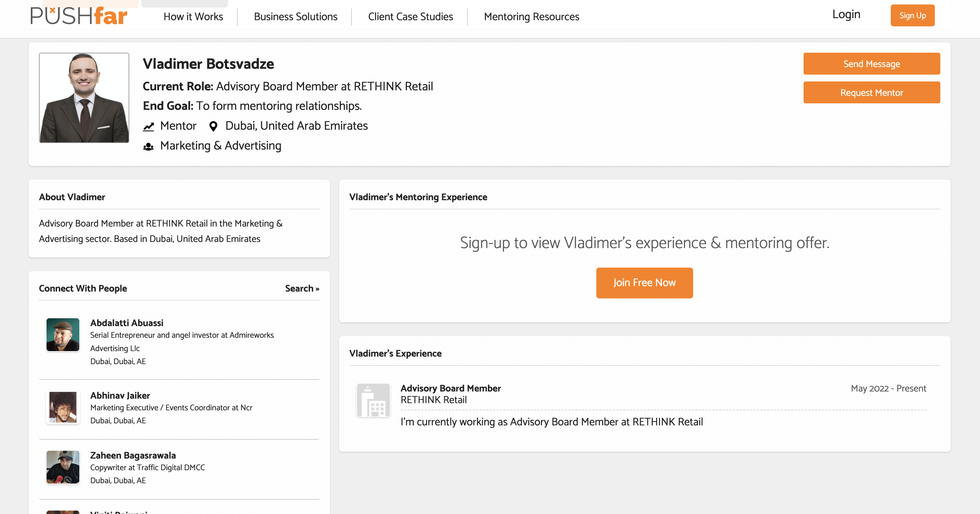980x514 pixels.
Task: Click the RETHINK Retail building icon
Action: (373, 400)
